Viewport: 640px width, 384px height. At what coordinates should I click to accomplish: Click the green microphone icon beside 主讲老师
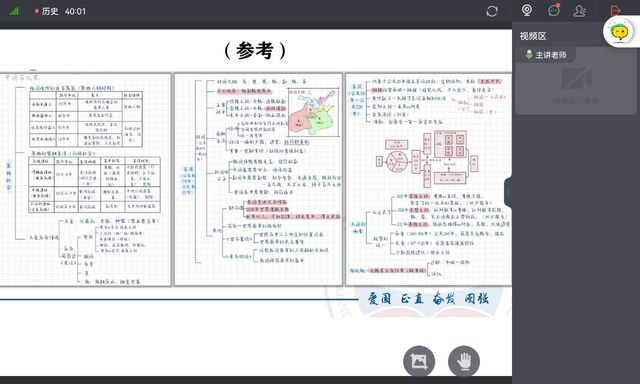click(x=529, y=55)
